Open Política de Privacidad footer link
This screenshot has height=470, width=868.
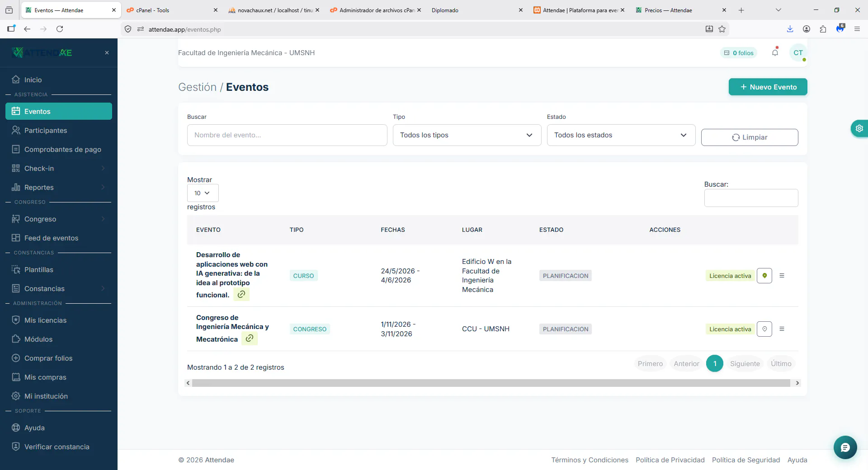[670, 460]
